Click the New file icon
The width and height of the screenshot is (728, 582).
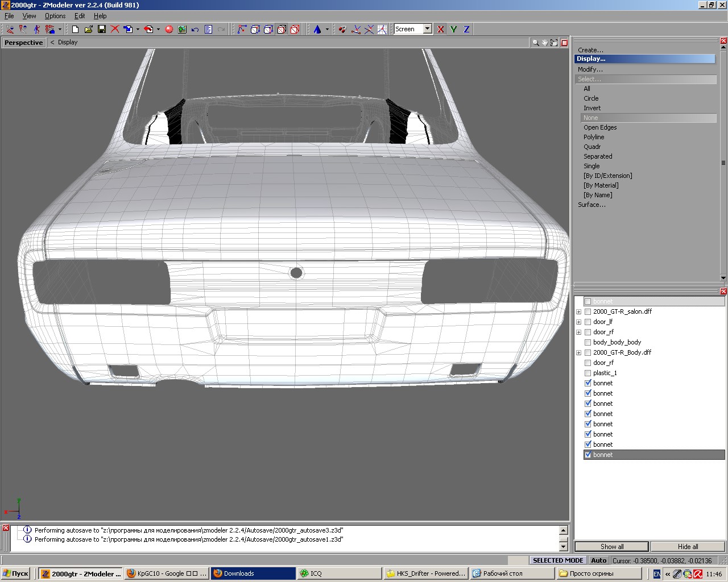pyautogui.click(x=75, y=29)
